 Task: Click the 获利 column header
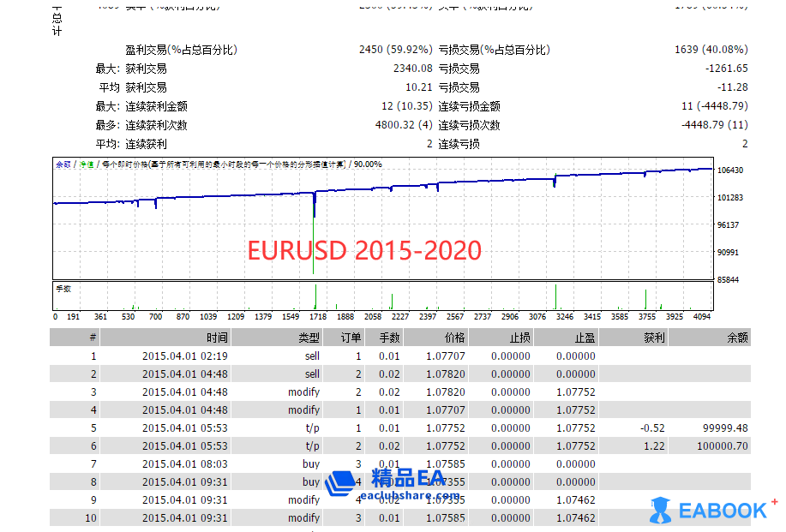(x=653, y=338)
